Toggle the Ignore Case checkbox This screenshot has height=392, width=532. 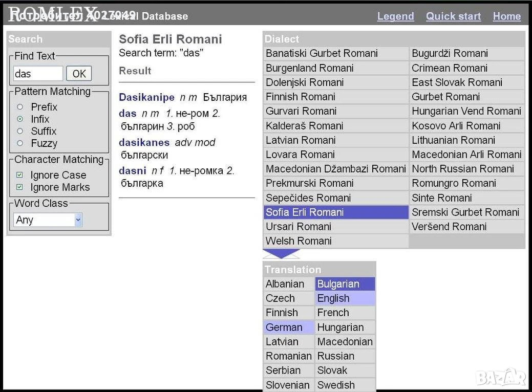pos(19,175)
